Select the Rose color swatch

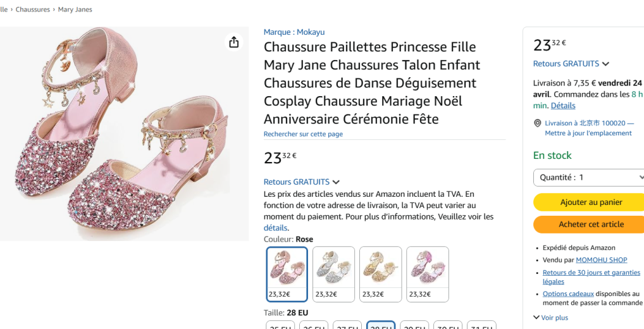287,273
